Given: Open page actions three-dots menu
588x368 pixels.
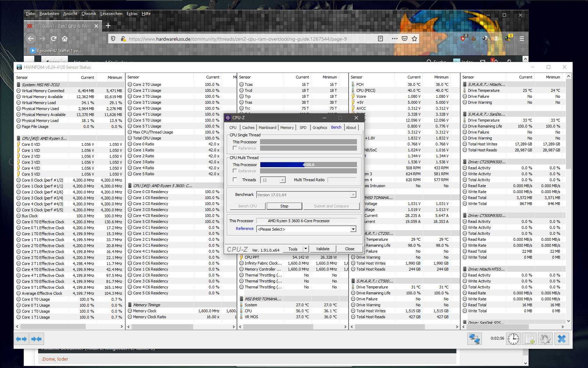Looking at the screenshot, I should click(x=394, y=39).
